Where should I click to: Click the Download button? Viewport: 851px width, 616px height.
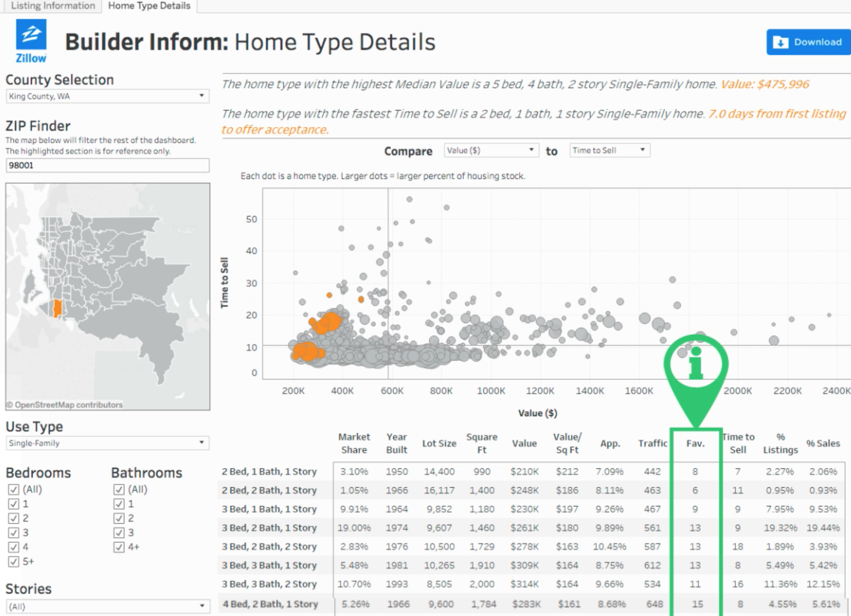tap(807, 42)
